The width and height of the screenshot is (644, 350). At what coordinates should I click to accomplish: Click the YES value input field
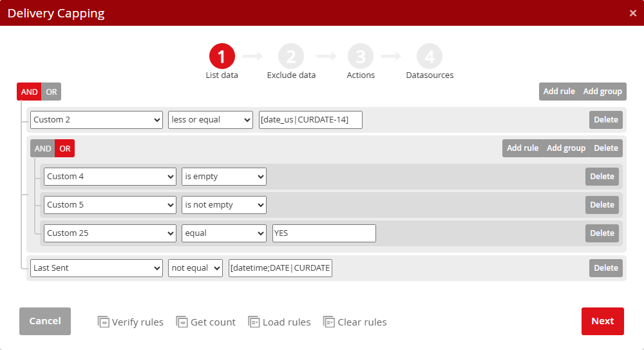[324, 233]
